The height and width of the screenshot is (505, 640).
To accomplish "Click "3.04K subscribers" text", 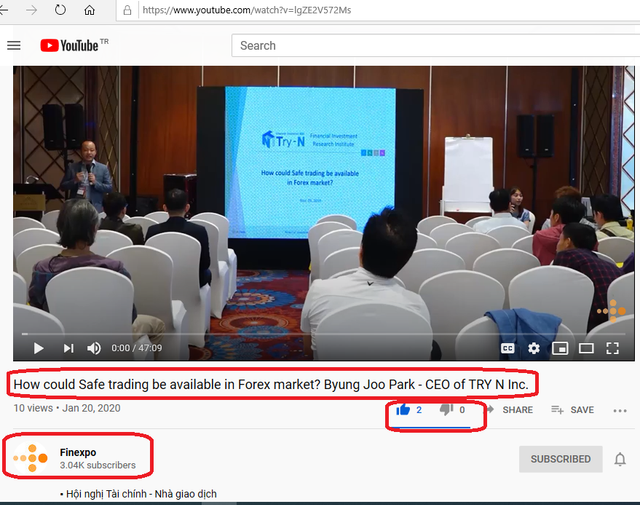I will 98,465.
